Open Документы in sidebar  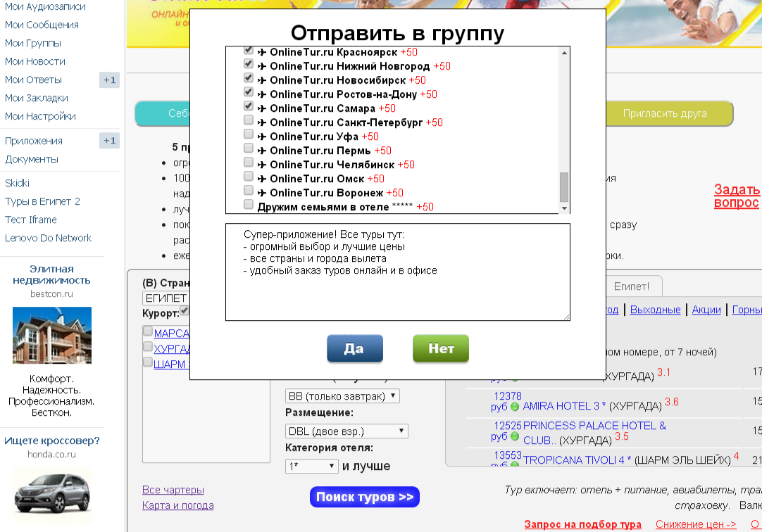coord(32,159)
